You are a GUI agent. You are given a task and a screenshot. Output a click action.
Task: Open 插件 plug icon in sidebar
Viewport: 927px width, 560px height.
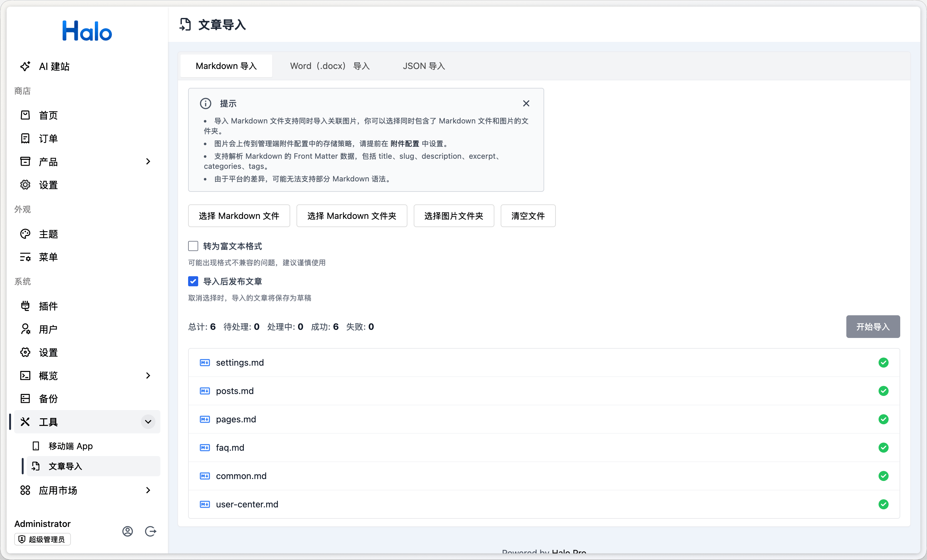(x=25, y=306)
